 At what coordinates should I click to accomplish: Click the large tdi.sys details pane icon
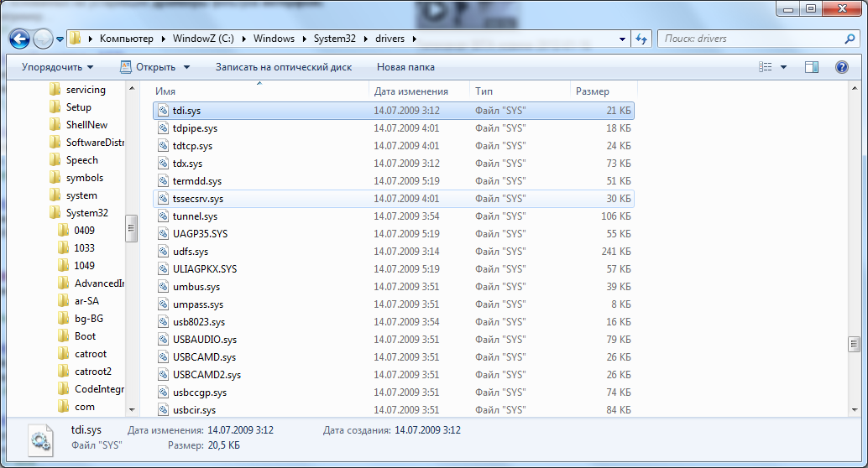(39, 439)
